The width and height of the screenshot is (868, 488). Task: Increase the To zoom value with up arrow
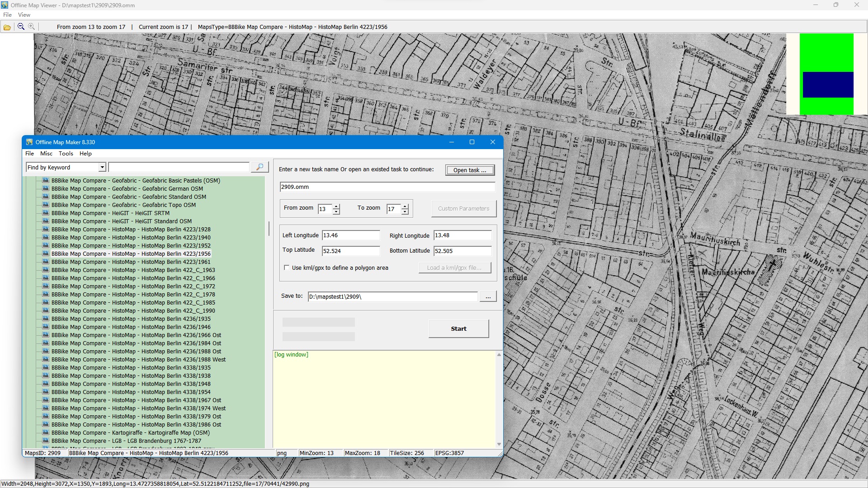[x=405, y=206]
